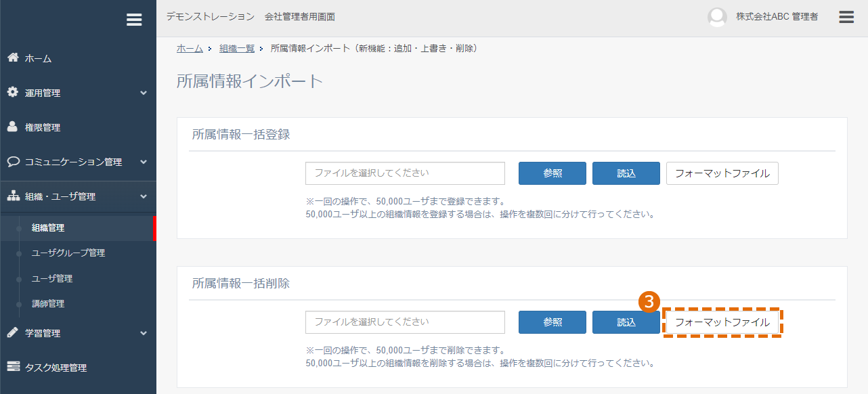Open ユーザ管理 submenu item

pyautogui.click(x=52, y=278)
